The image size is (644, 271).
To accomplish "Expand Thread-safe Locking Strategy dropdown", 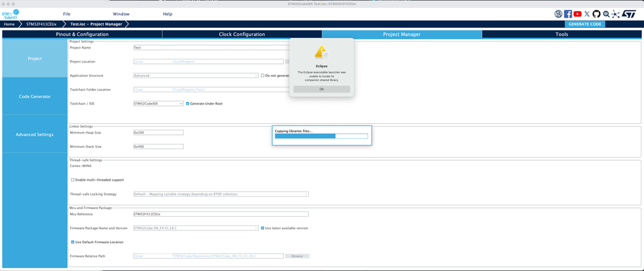I will (x=221, y=194).
